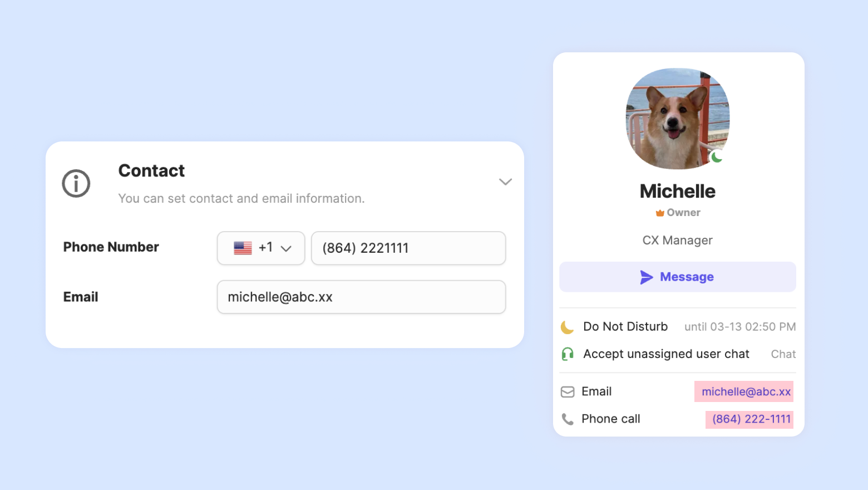Focus the michelle@abc.xx email input field
This screenshot has height=490, width=868.
tap(361, 297)
